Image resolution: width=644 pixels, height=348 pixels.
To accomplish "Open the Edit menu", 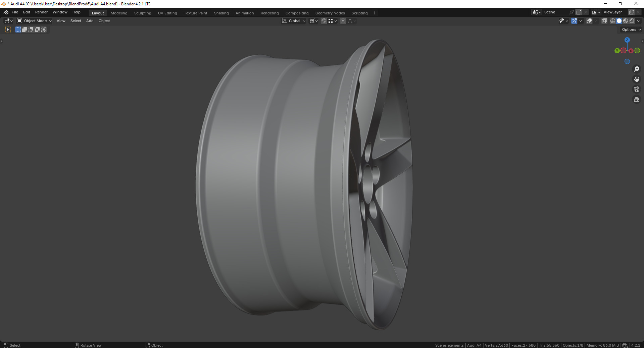I will [27, 12].
